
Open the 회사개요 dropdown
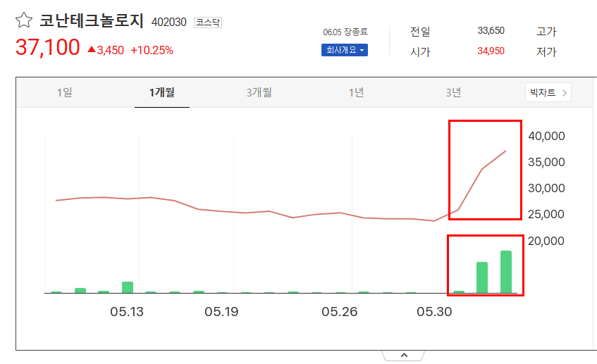pos(345,50)
